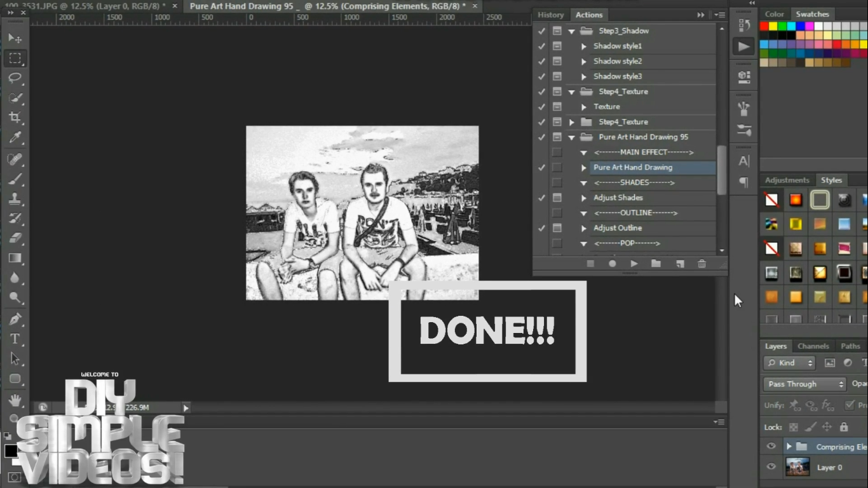Expand the second Step4_Texture set
868x488 pixels.
point(571,122)
